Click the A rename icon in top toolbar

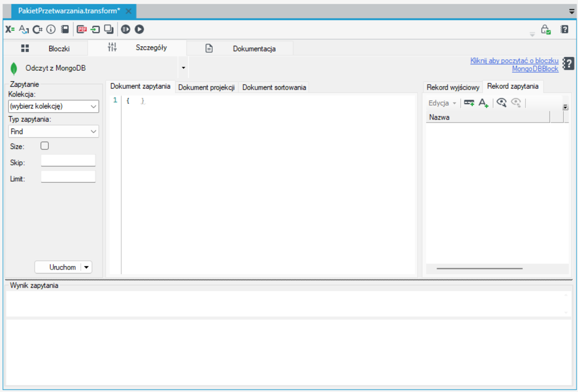tap(23, 29)
